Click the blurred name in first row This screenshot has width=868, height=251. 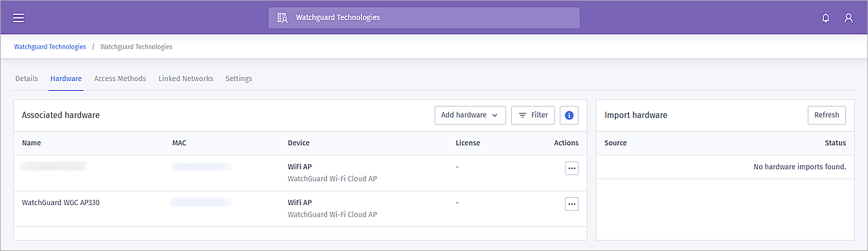pyautogui.click(x=53, y=167)
